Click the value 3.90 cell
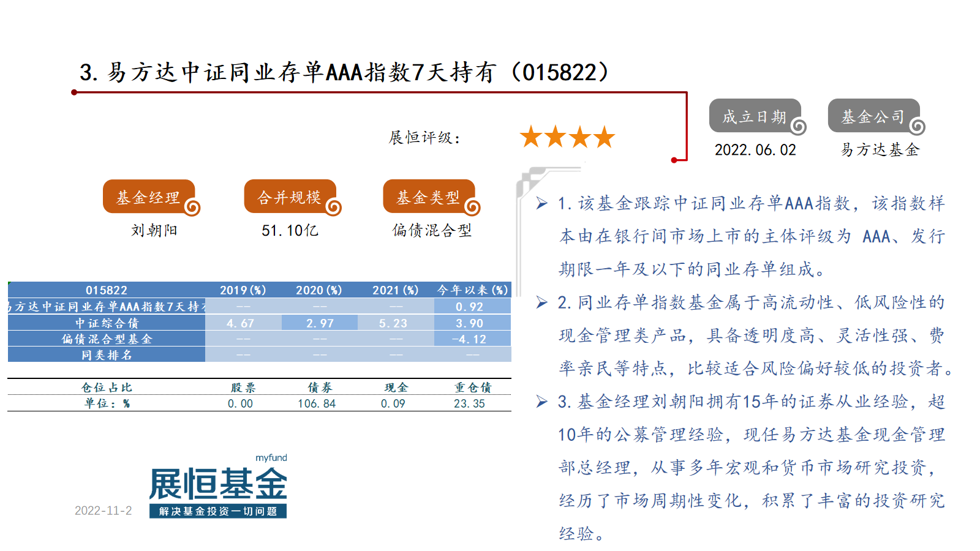 (473, 323)
